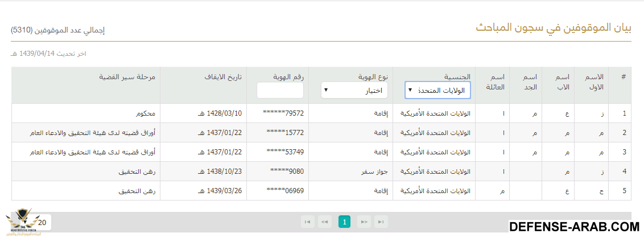Click the first name (الاسم الاول) column header
Image resolution: width=644 pixels, height=237 pixels.
(593, 81)
